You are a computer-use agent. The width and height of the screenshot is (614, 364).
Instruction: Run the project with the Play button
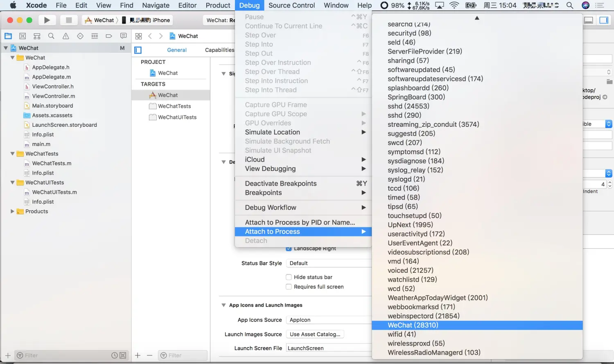[x=47, y=20]
